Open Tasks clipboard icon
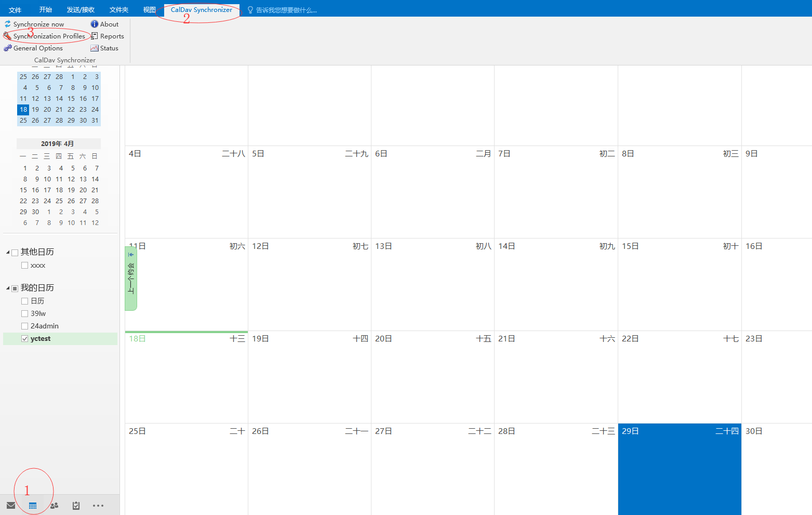This screenshot has width=812, height=515. [x=76, y=505]
